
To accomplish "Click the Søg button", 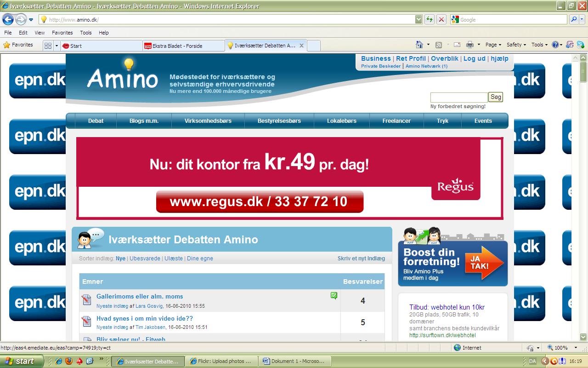I will click(496, 97).
